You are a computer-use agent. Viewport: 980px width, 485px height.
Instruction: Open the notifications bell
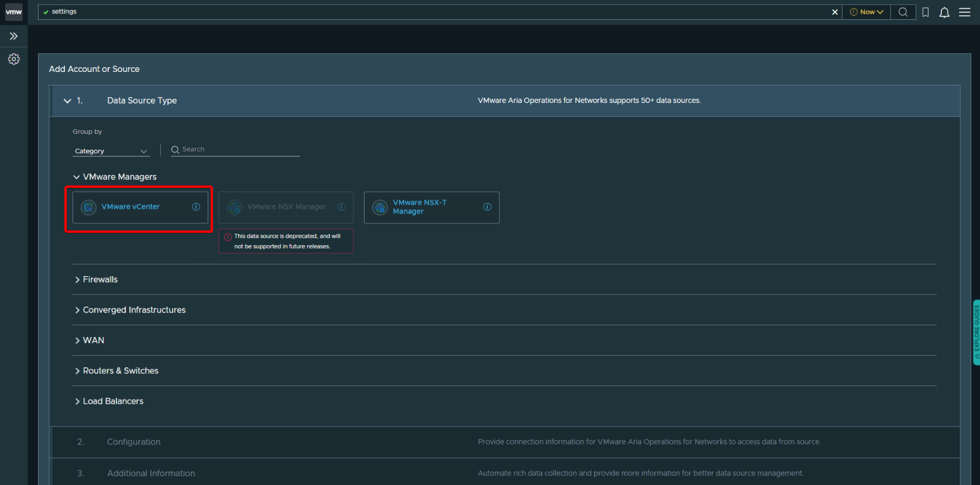click(944, 12)
